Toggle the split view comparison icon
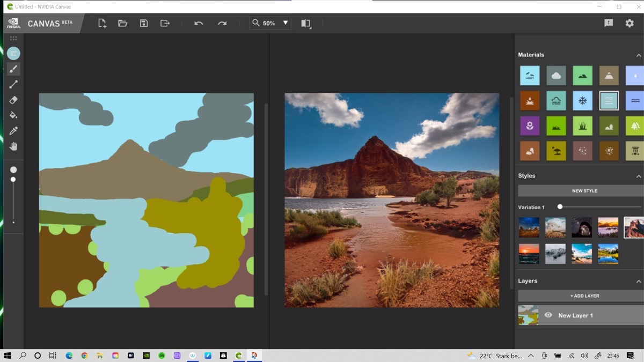Screen dimensions: 644x362 (306, 24)
